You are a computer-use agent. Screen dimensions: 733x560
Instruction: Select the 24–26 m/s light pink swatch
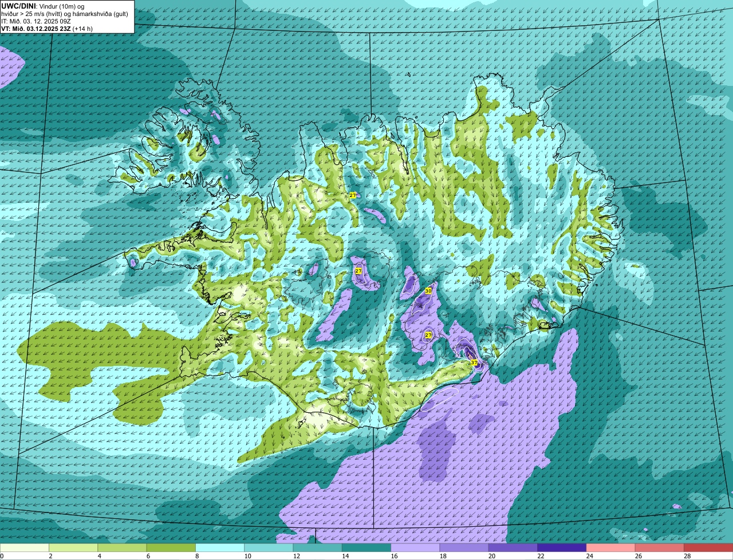coord(611,548)
